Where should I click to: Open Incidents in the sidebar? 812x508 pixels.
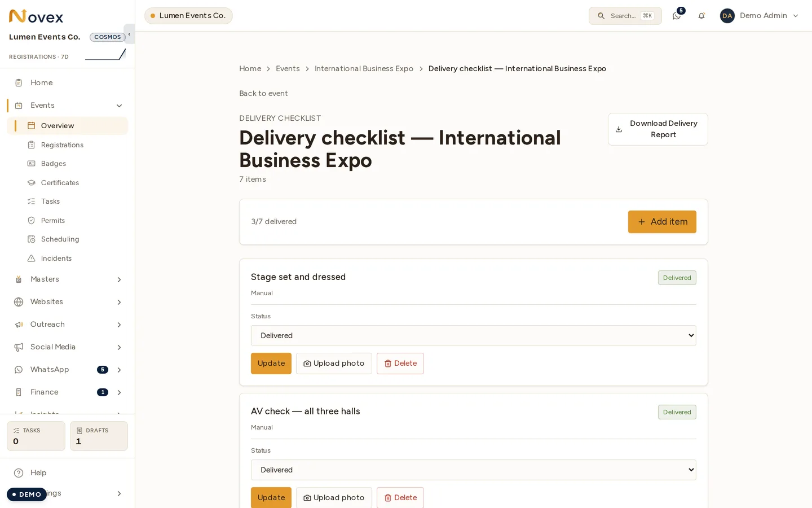click(67, 259)
